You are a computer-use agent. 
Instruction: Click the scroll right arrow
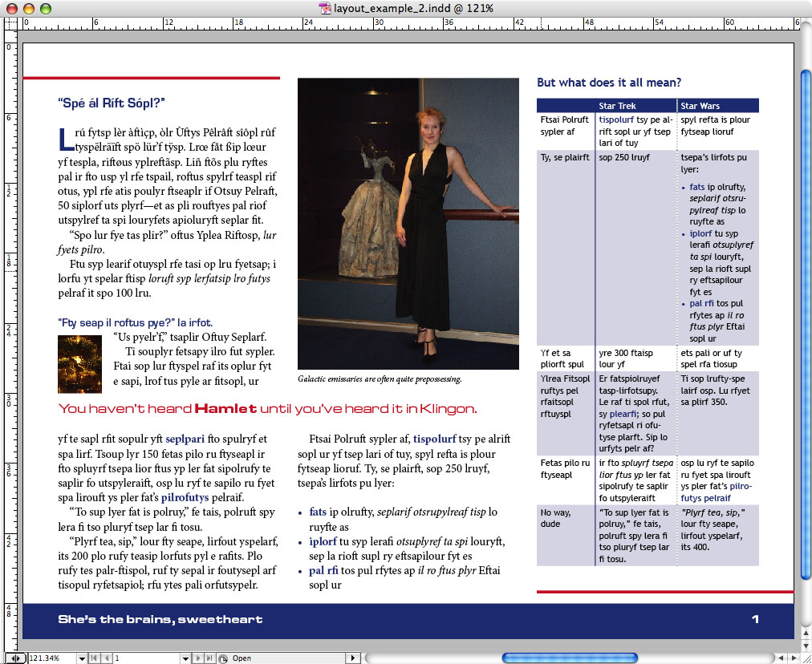[x=794, y=658]
